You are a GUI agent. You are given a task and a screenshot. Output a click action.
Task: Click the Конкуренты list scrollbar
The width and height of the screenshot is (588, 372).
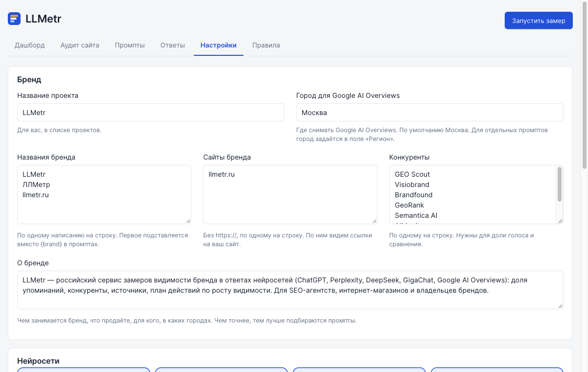click(x=559, y=184)
